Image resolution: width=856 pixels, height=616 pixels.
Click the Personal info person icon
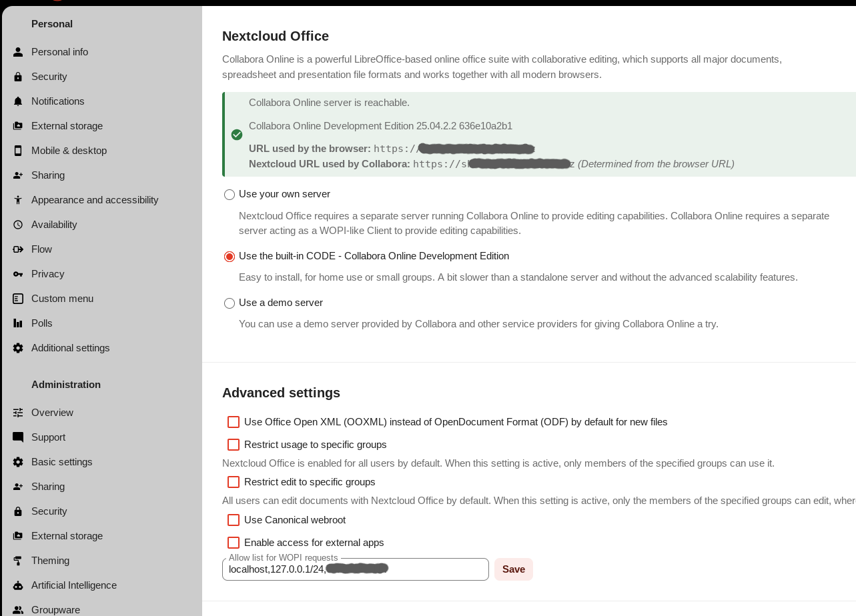pos(18,52)
